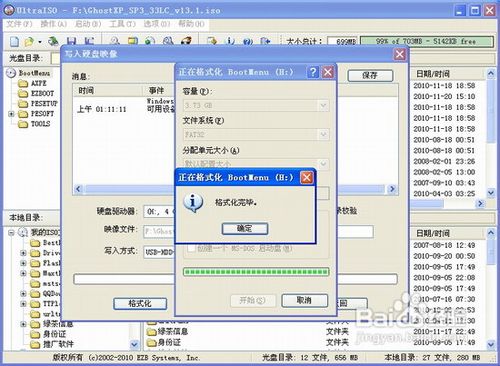The width and height of the screenshot is (500, 366).
Task: Click the 身份证 folder icon in file list
Action: coord(152,342)
